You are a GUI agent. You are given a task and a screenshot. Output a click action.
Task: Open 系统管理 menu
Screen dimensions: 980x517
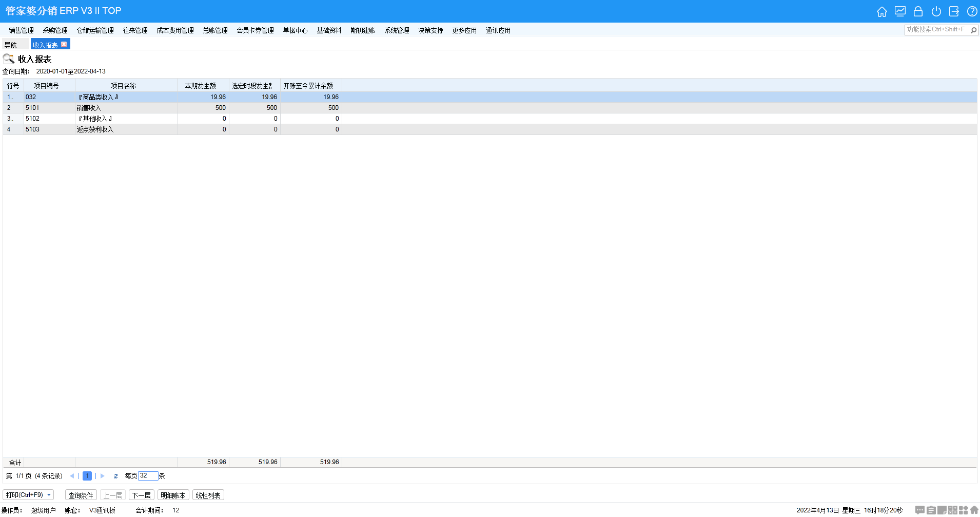click(397, 30)
